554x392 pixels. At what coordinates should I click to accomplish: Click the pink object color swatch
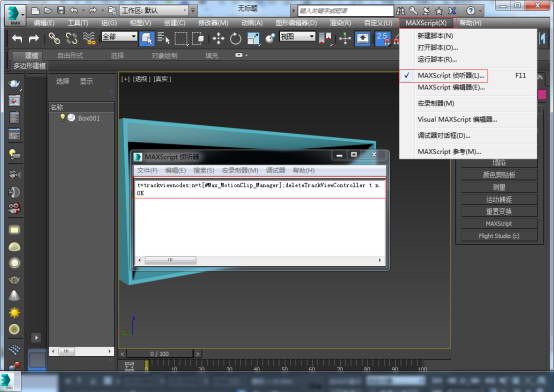coord(542,94)
